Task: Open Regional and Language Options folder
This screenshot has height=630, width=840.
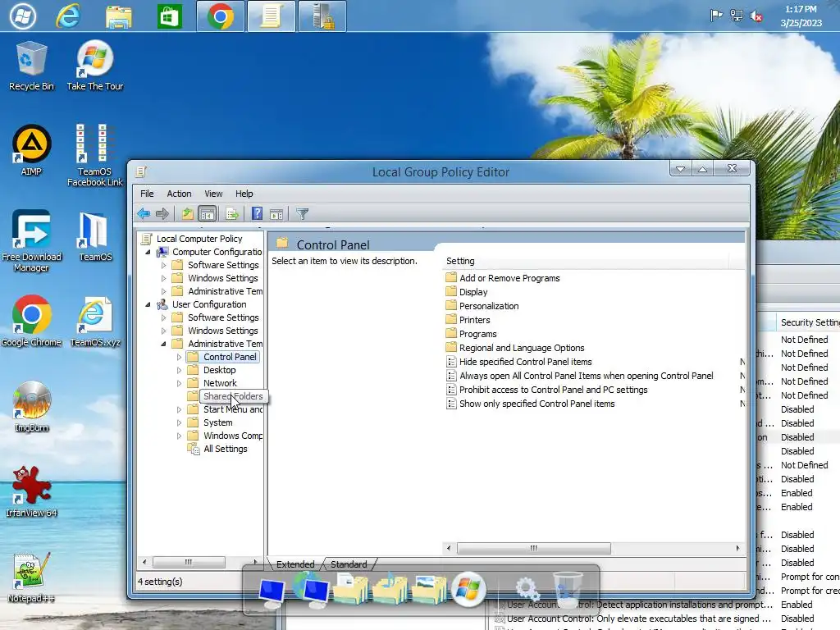Action: coord(522,348)
